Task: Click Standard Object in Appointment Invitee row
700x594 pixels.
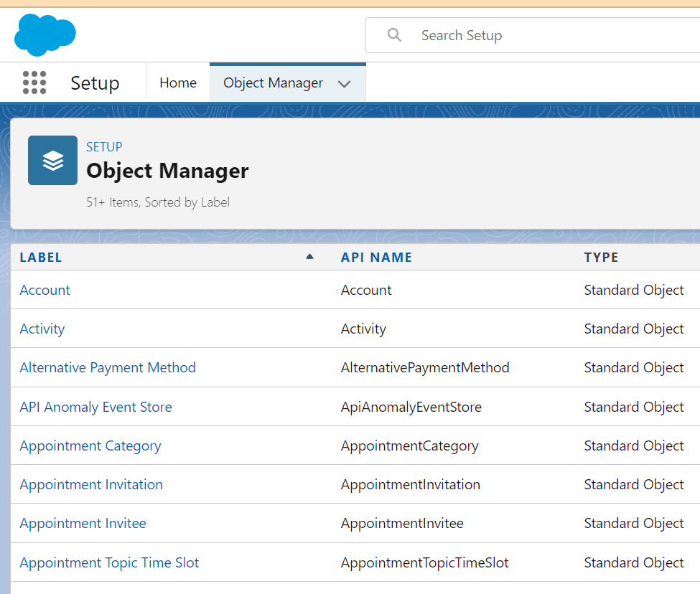Action: point(634,523)
